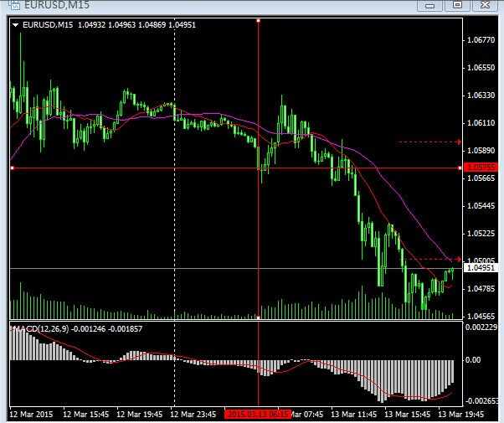
Task: Click the 12 Mar 2015 time axis label
Action: pos(30,414)
